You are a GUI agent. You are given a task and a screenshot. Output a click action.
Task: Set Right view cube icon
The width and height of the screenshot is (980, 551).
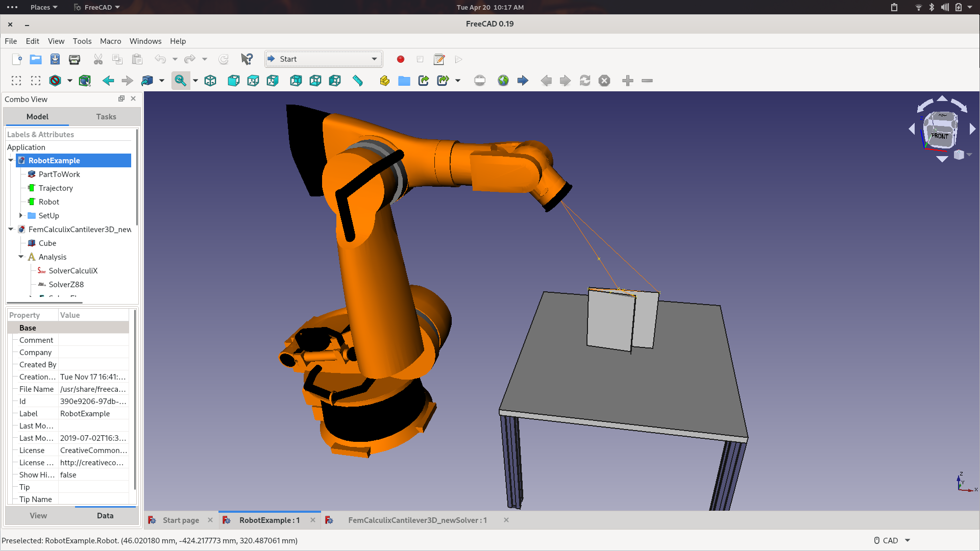click(273, 81)
